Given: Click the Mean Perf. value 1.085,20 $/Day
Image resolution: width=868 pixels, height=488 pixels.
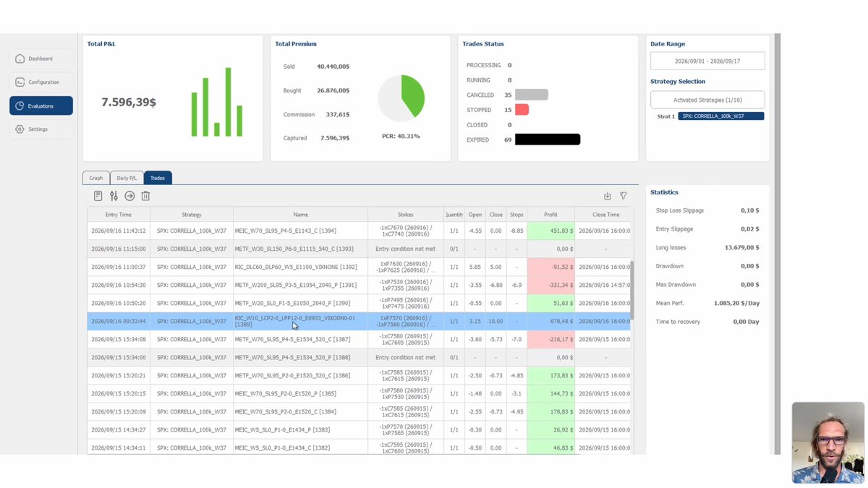Looking at the screenshot, I should [x=736, y=303].
